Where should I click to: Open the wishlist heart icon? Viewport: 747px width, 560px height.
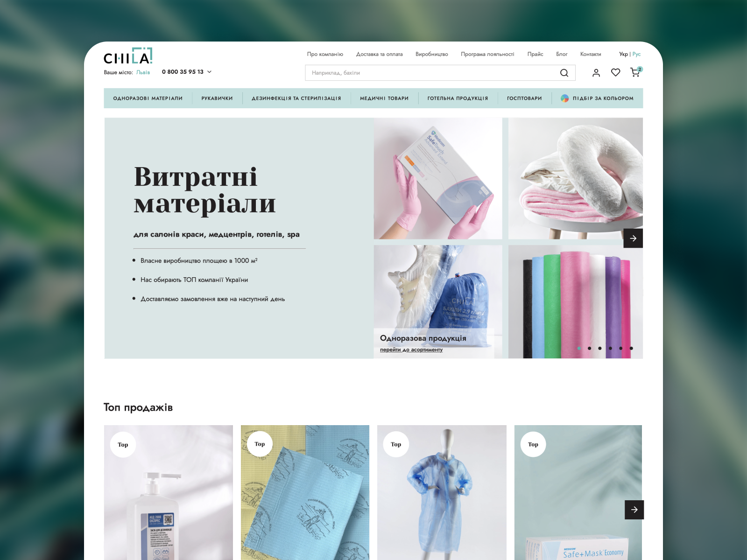(x=616, y=72)
